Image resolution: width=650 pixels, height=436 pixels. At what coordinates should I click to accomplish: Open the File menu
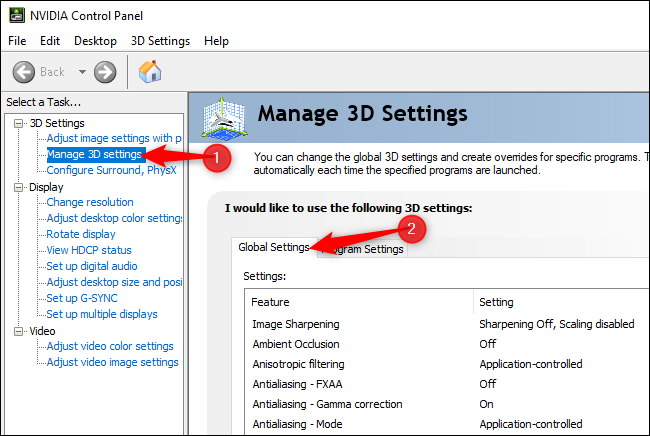18,41
